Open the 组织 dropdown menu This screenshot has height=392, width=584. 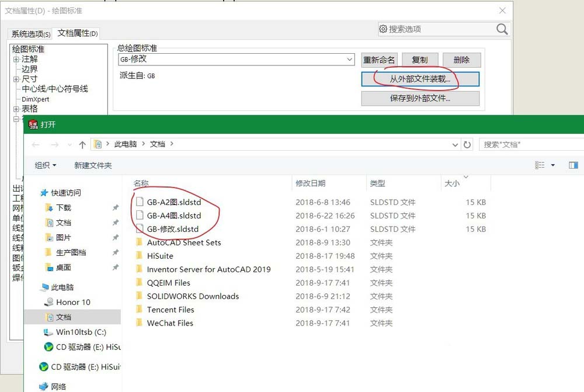(x=45, y=164)
